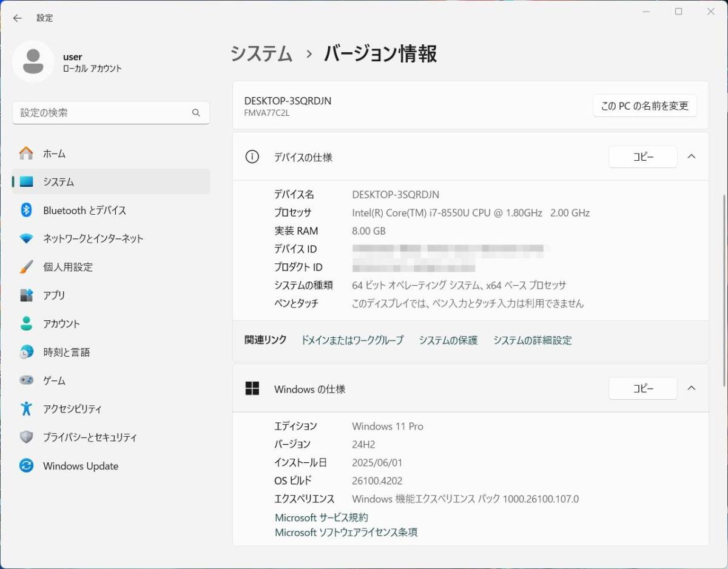This screenshot has width=728, height=569.
Task: Open システムの保護 link
Action: pyautogui.click(x=448, y=340)
